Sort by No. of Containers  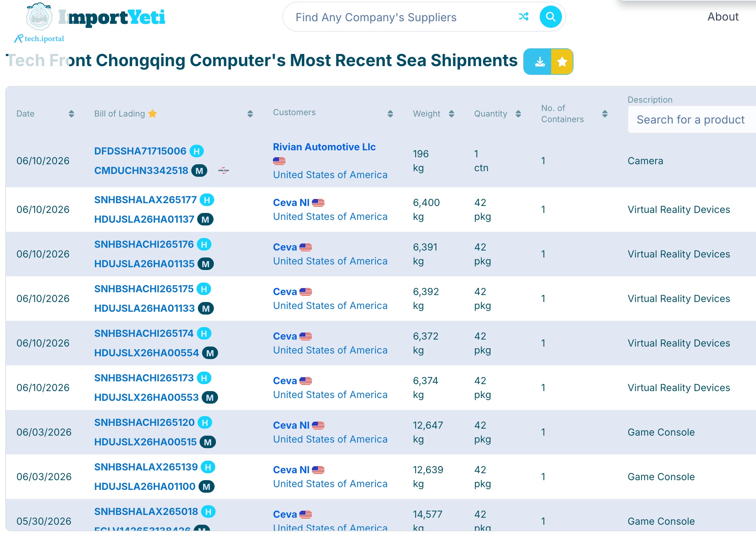(605, 114)
